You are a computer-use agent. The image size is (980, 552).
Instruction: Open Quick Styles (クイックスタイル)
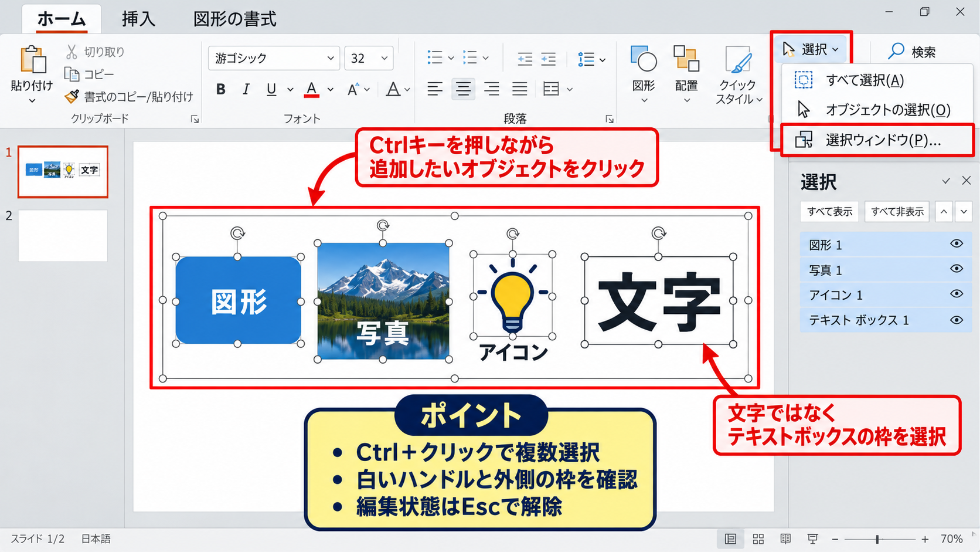click(739, 75)
